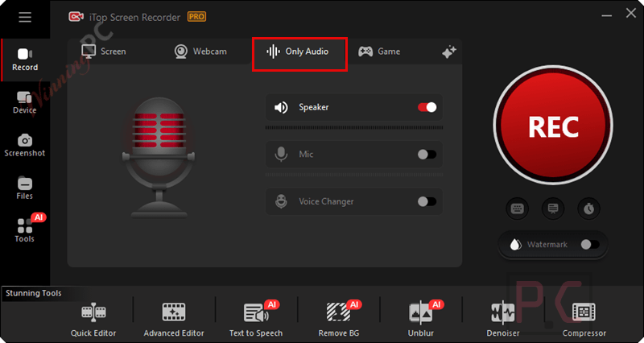644x343 pixels.
Task: Open the hamburger menu
Action: 25,17
